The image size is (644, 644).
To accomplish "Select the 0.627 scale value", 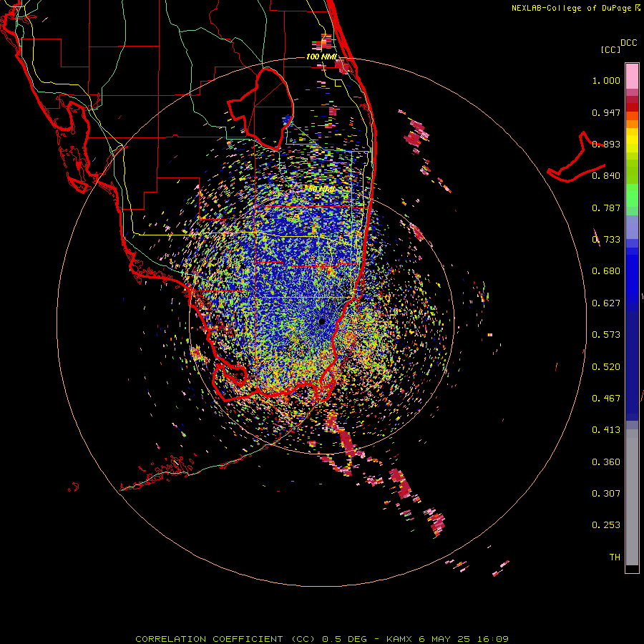I will 606,303.
